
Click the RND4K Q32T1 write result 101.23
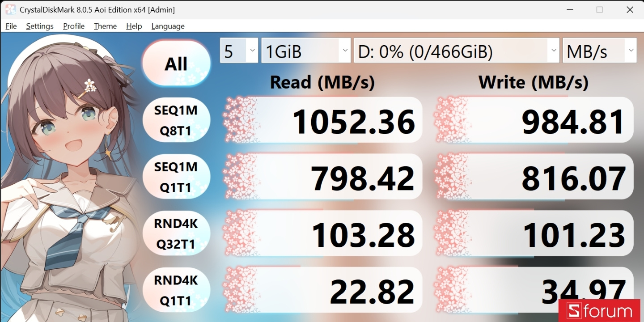[534, 233]
